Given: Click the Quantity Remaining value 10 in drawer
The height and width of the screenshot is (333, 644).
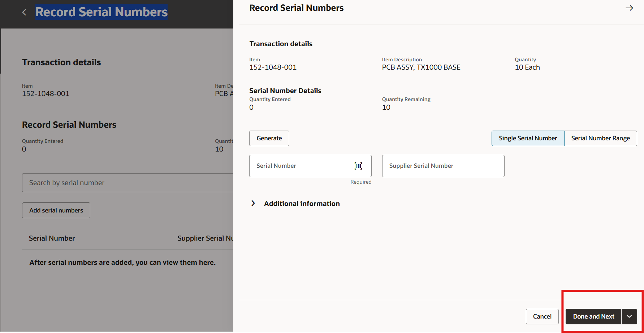Looking at the screenshot, I should [386, 107].
